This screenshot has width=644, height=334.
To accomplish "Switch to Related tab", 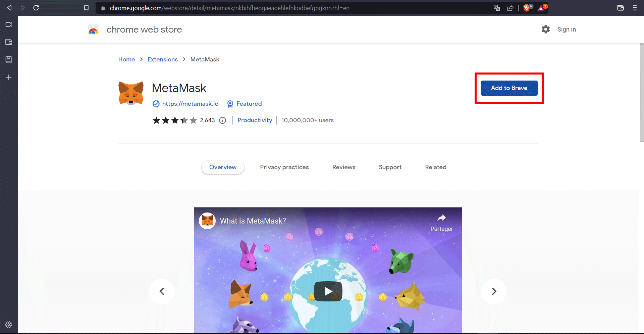I will pos(436,167).
